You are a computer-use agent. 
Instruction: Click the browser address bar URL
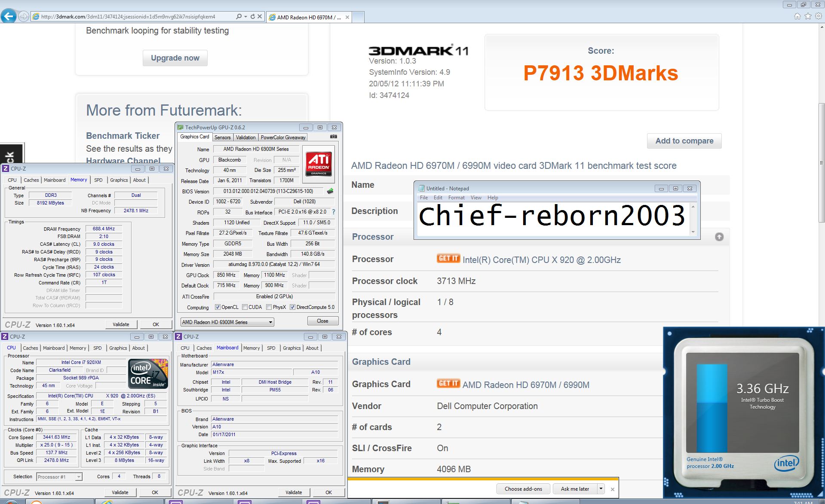pyautogui.click(x=128, y=17)
